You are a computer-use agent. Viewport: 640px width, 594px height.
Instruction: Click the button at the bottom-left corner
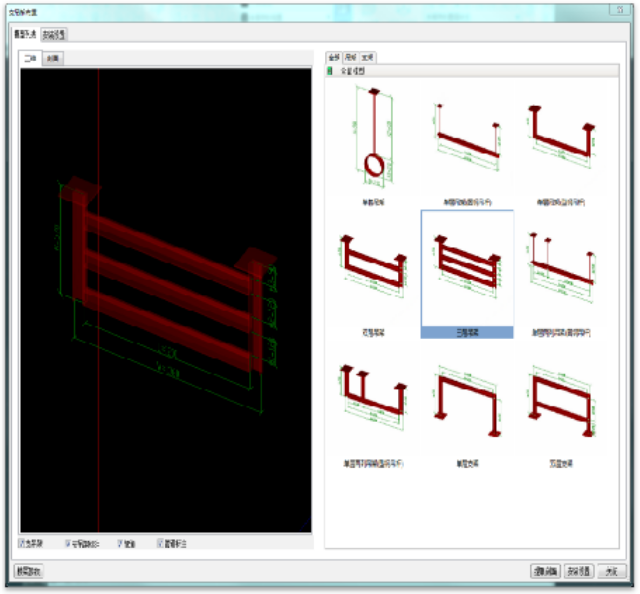click(x=27, y=571)
